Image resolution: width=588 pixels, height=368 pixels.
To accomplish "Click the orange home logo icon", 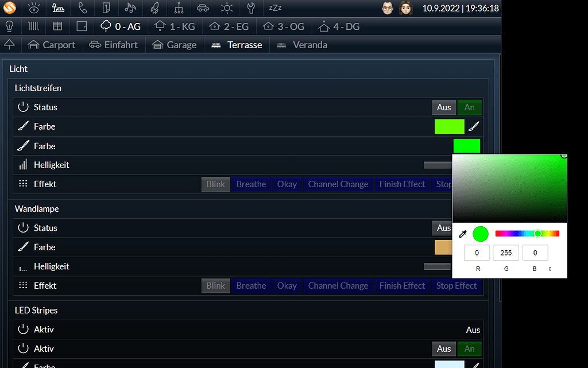I will click(x=9, y=8).
